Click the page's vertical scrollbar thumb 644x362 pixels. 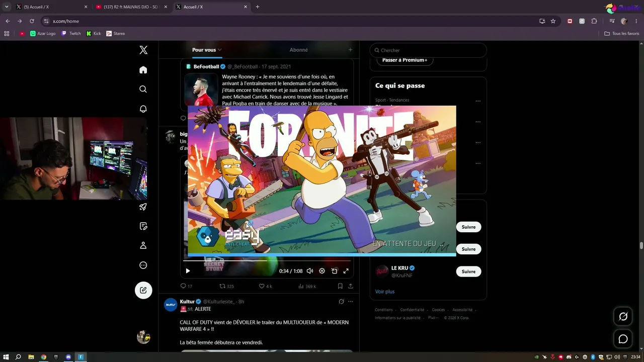tap(641, 245)
